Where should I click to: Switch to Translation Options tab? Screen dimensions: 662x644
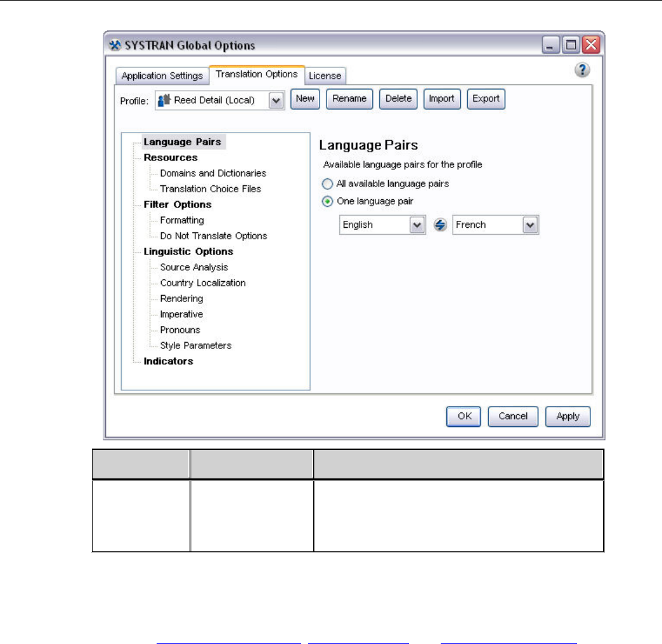257,74
